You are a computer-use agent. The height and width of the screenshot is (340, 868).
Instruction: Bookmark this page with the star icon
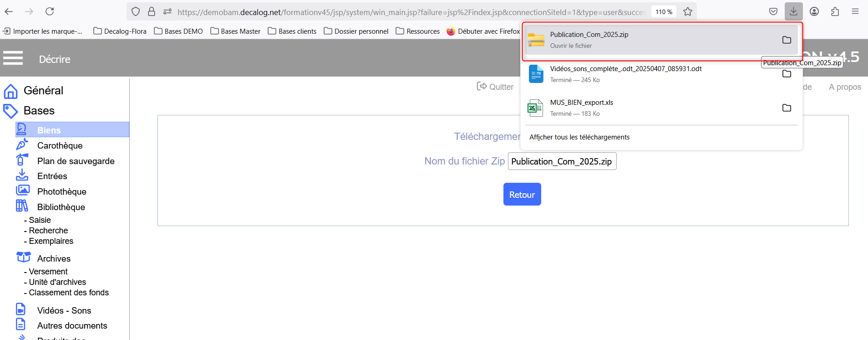(x=687, y=12)
